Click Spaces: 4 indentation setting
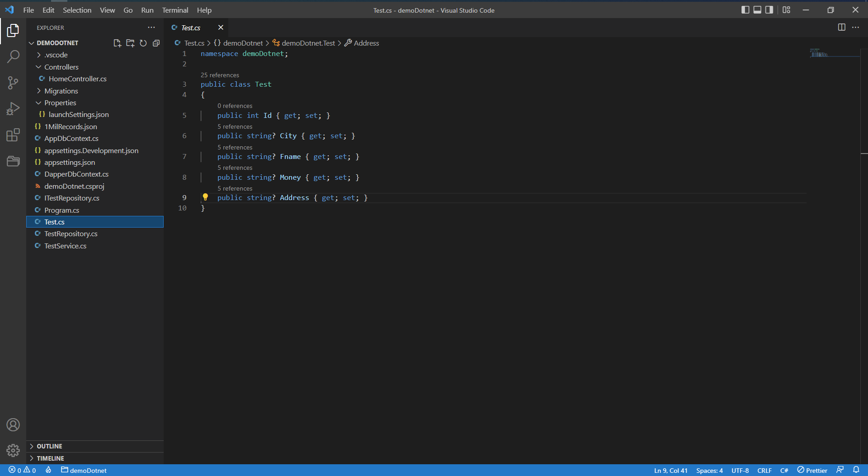The width and height of the screenshot is (868, 476). click(709, 470)
